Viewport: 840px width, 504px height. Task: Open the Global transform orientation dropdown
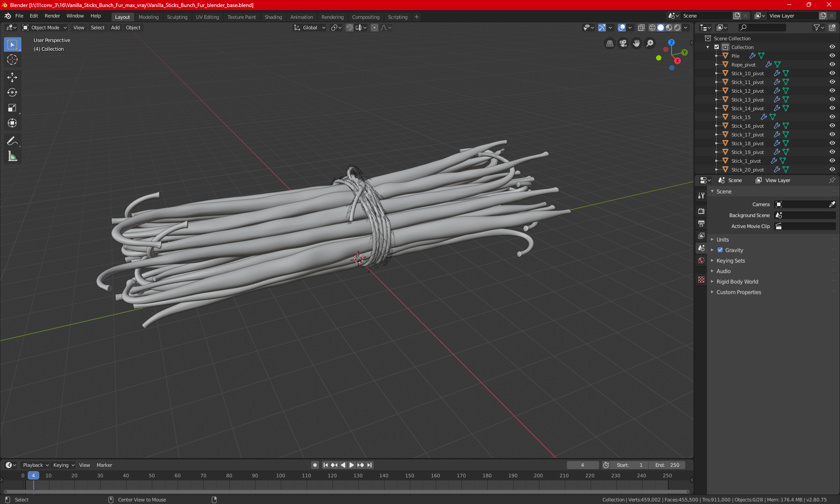pyautogui.click(x=309, y=28)
